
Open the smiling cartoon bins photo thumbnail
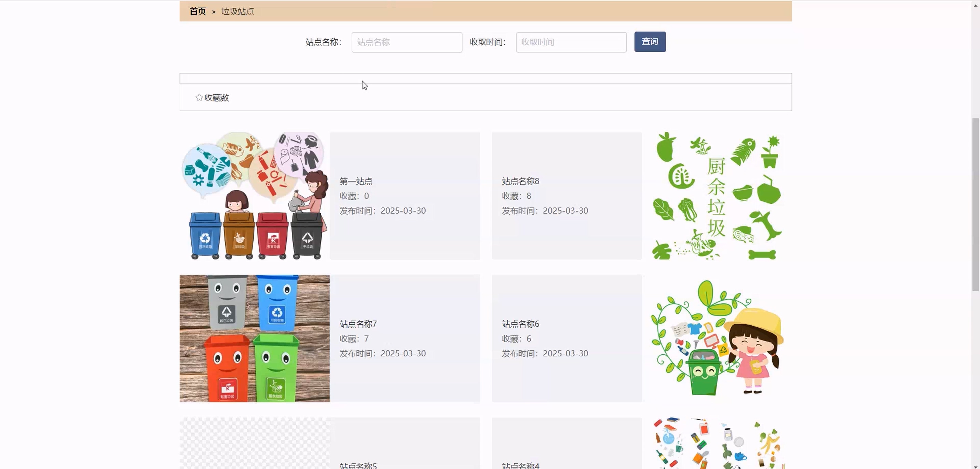[255, 338]
